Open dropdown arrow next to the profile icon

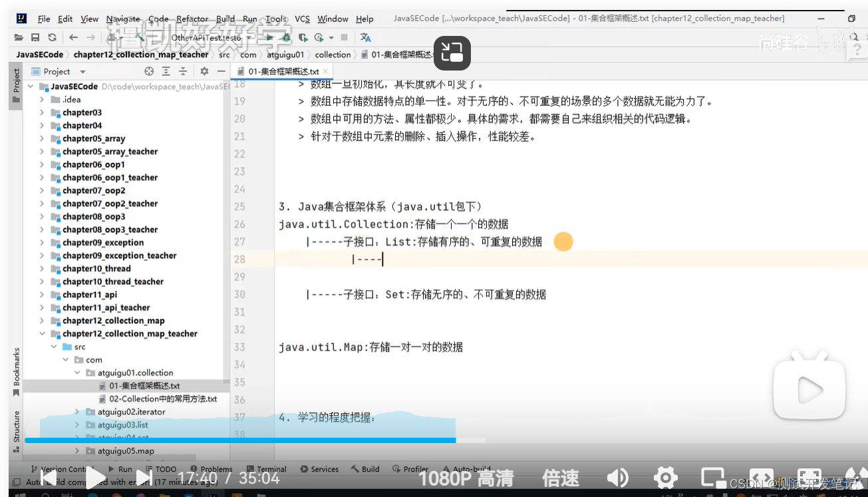[x=331, y=38]
